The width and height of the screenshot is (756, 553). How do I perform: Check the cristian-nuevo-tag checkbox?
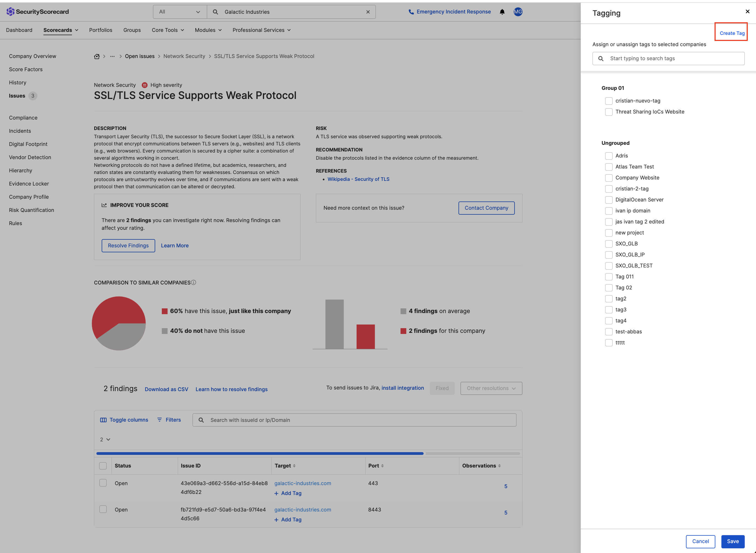[609, 101]
